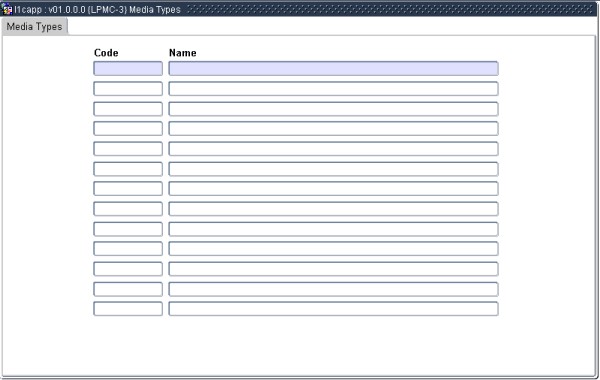Click the second row Name field

333,89
